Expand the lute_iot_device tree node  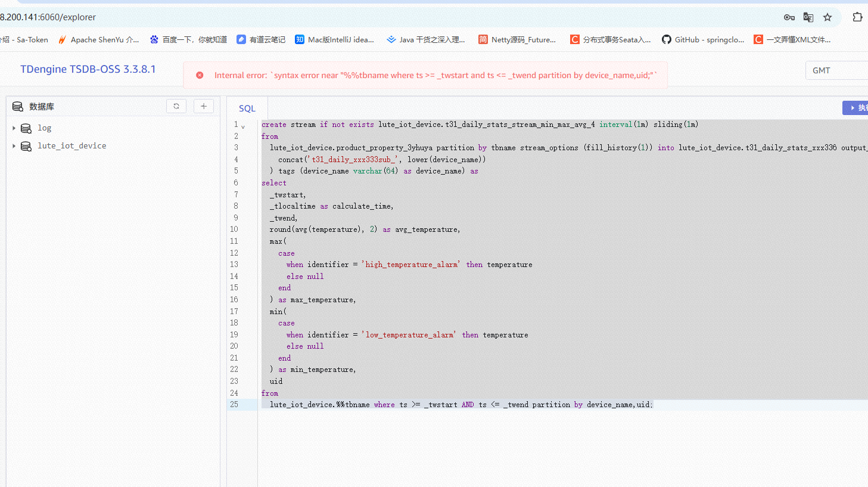[x=14, y=146]
